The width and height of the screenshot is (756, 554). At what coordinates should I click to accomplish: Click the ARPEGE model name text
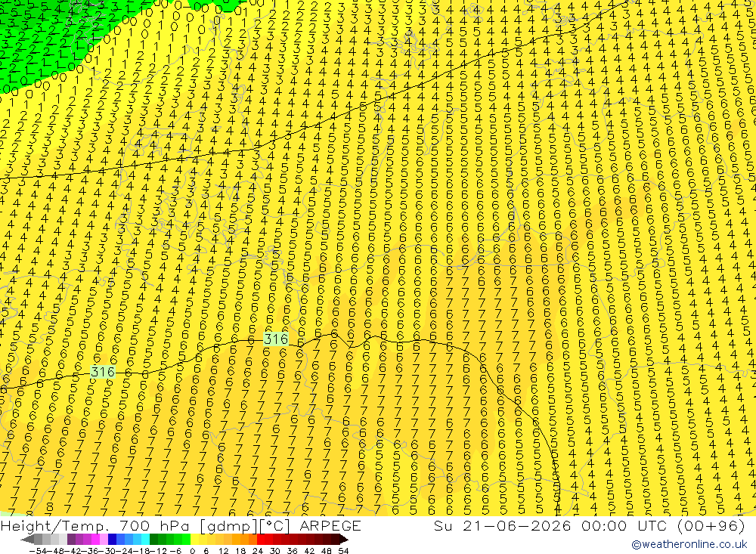tap(330, 525)
